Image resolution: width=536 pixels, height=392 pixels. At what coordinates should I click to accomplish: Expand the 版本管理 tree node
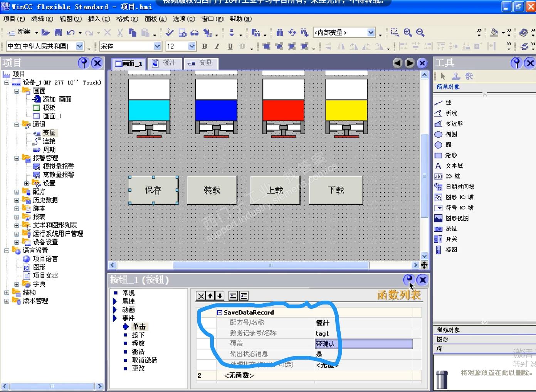[x=7, y=301]
